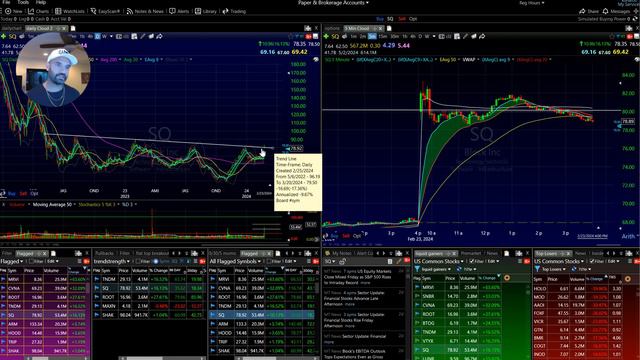The width and height of the screenshot is (640, 360).
Task: Open US Common Stocks dropdown in Liquid gainers panel
Action: (x=439, y=261)
